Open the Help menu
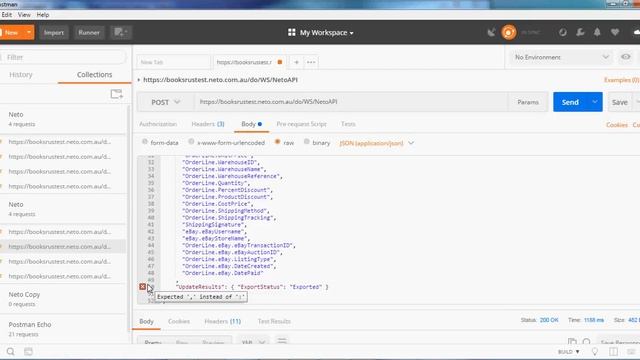Viewport: 640px width, 360px height. 42,15
